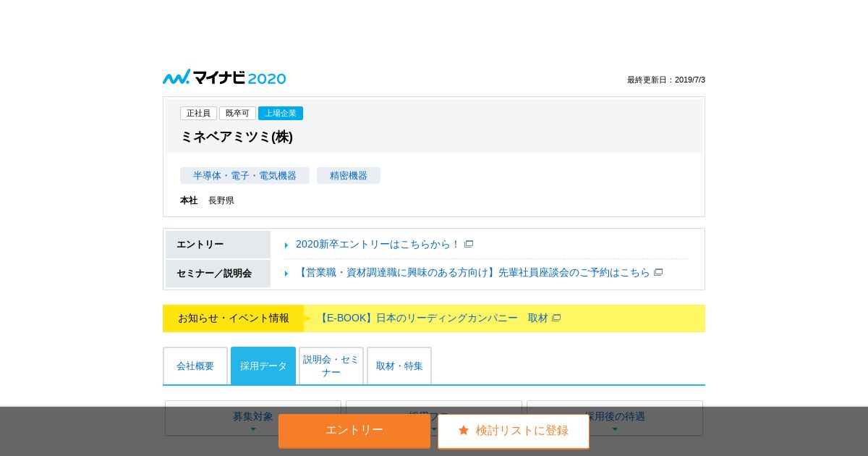Click the マイナビ2020 logo
Image resolution: width=868 pixels, height=456 pixels.
coord(224,77)
